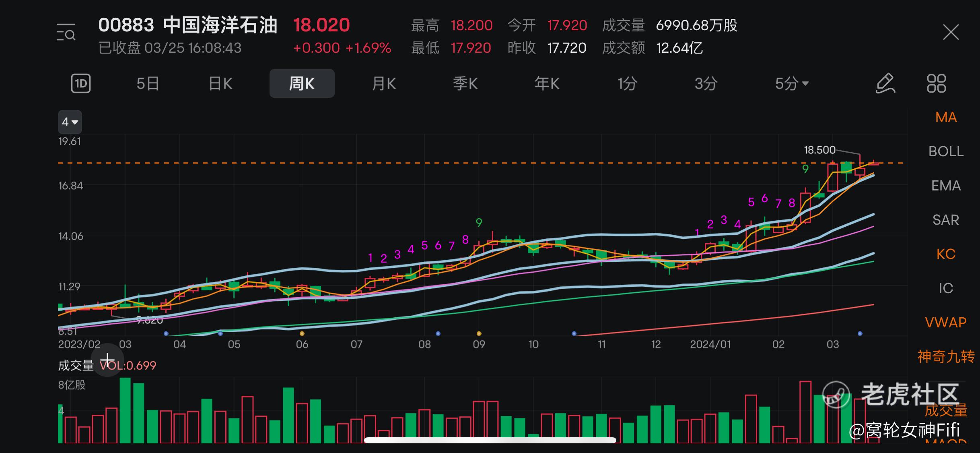
Task: Toggle the IC indicator
Action: coord(946,288)
